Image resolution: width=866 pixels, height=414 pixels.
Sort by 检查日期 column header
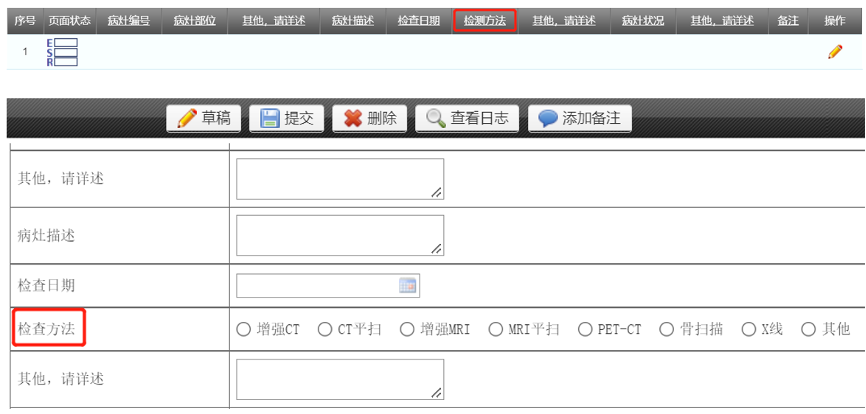tap(419, 21)
